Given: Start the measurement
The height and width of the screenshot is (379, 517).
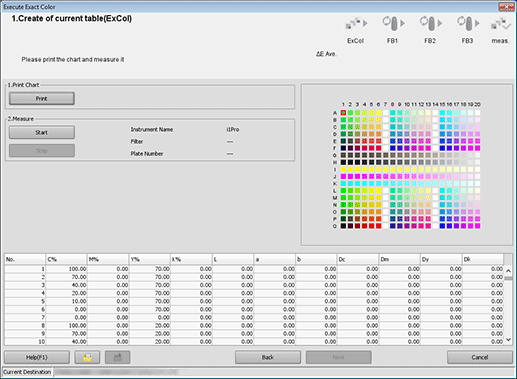Looking at the screenshot, I should (x=42, y=132).
